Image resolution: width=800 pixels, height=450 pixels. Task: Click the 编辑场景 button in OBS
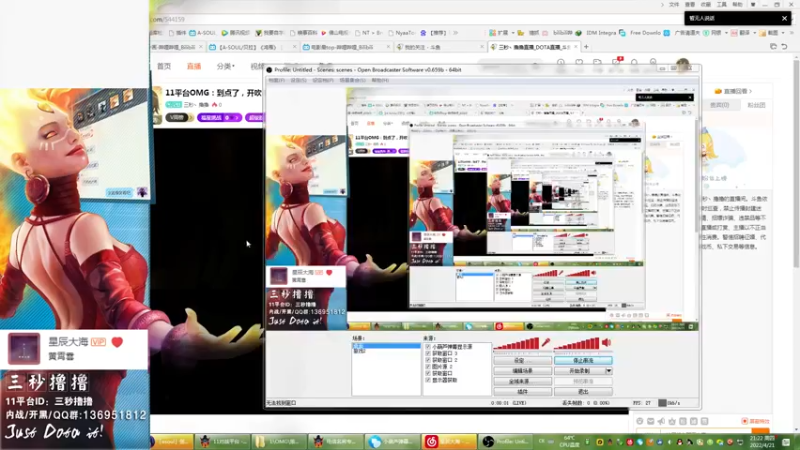522,371
